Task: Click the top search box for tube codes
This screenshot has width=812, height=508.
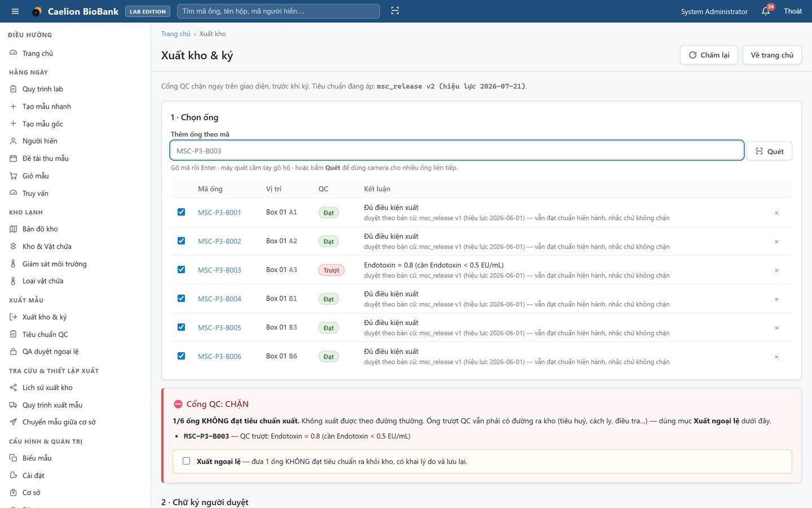Action: (278, 11)
